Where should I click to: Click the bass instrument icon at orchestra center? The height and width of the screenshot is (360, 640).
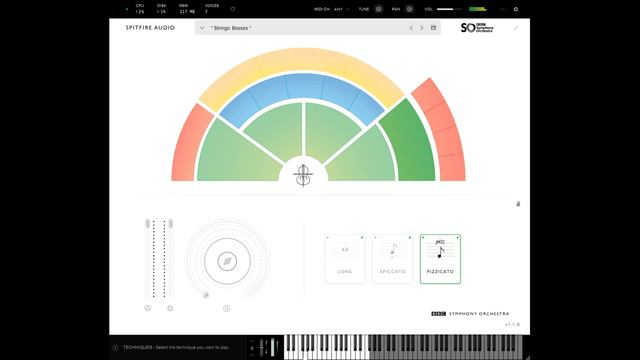[303, 175]
